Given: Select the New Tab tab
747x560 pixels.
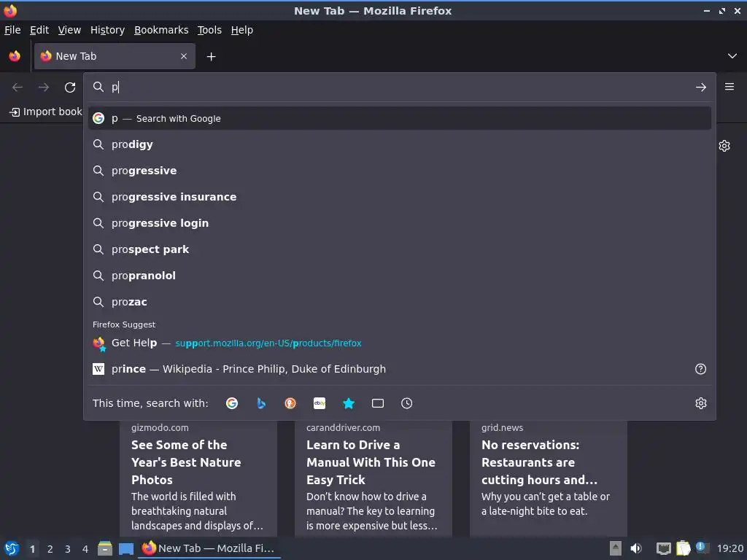Looking at the screenshot, I should point(115,56).
